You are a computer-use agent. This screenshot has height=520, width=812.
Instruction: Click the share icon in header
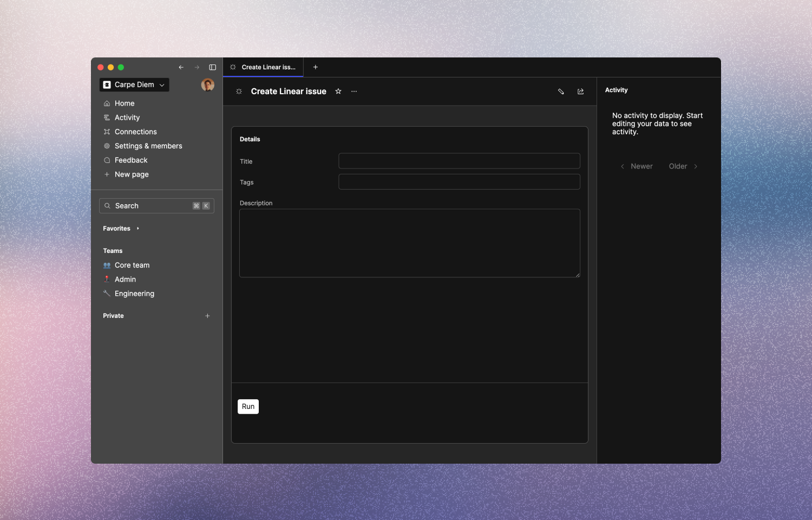coord(581,92)
